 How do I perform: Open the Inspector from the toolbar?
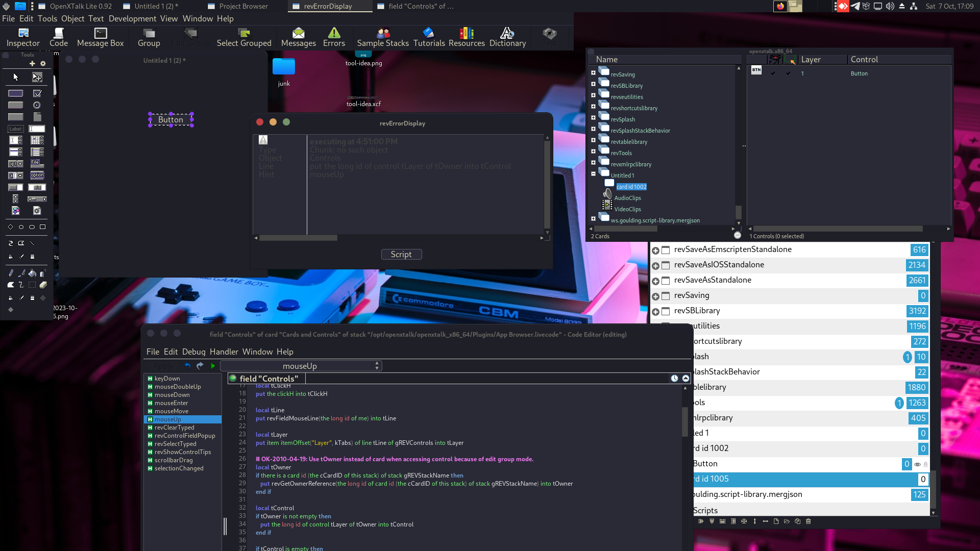23,37
